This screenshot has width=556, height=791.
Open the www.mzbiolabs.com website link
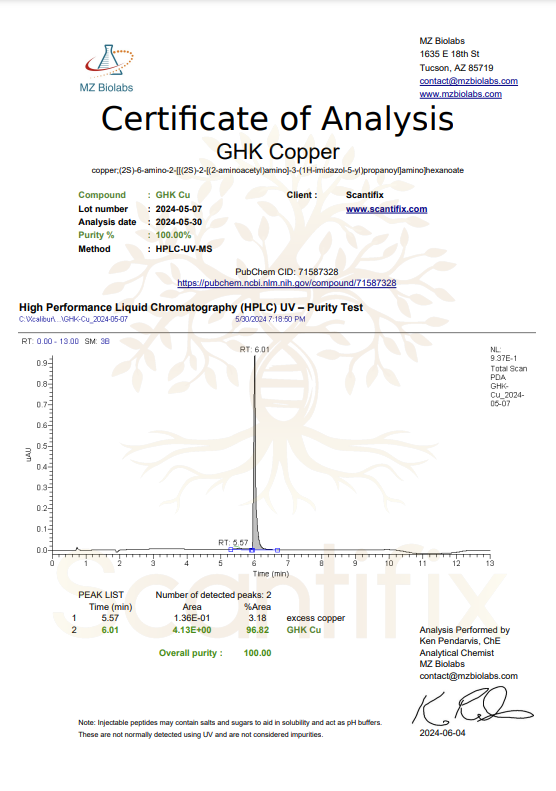click(460, 94)
